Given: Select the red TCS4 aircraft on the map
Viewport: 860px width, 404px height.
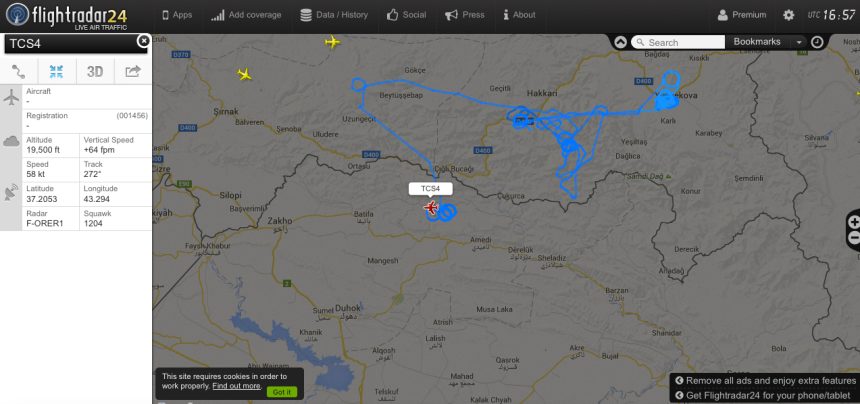Looking at the screenshot, I should click(x=432, y=208).
